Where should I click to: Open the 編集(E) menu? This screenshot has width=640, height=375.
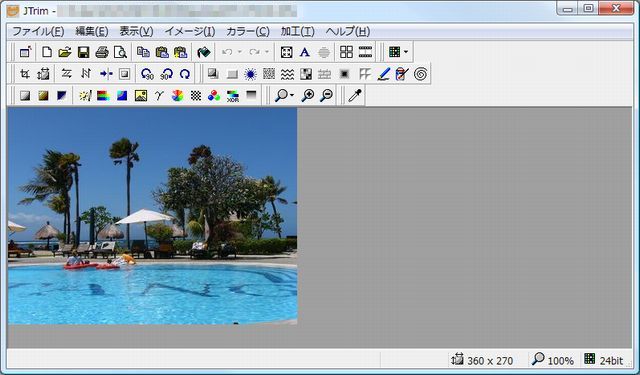[x=92, y=31]
